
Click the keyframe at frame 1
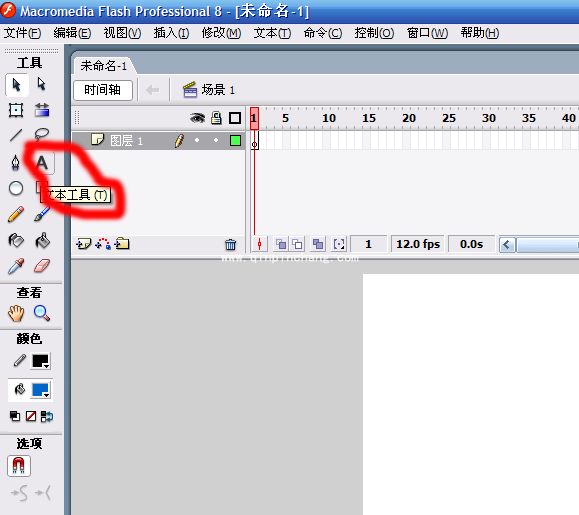pos(254,141)
